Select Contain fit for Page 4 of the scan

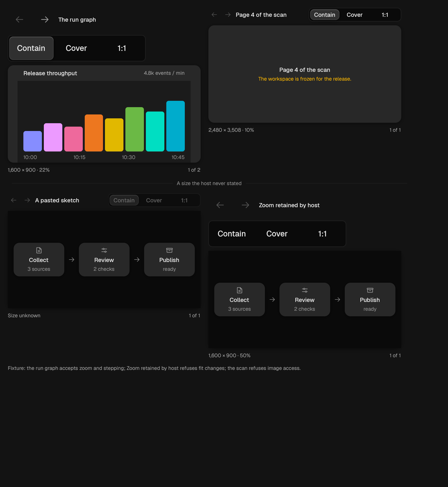[x=325, y=15]
